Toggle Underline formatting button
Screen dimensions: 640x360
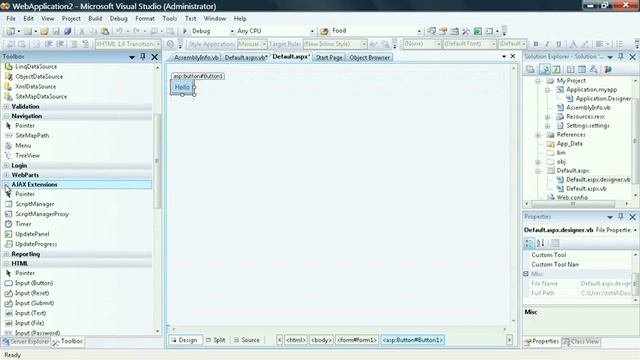tap(559, 44)
